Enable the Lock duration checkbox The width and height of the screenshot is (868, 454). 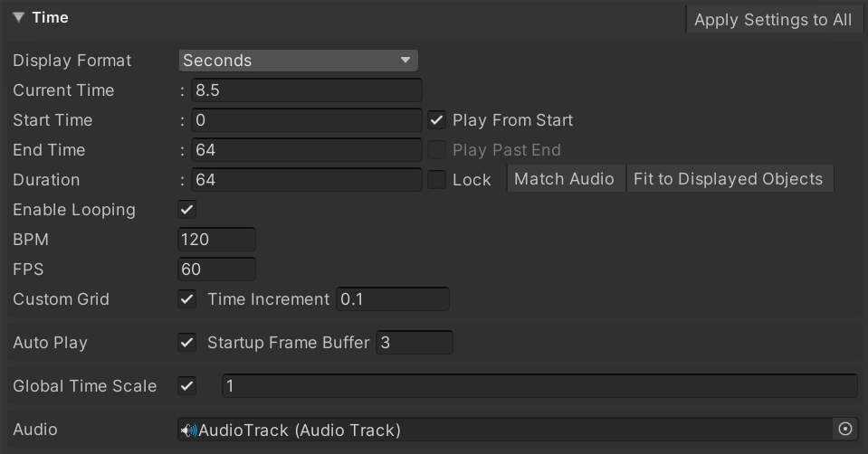(437, 180)
